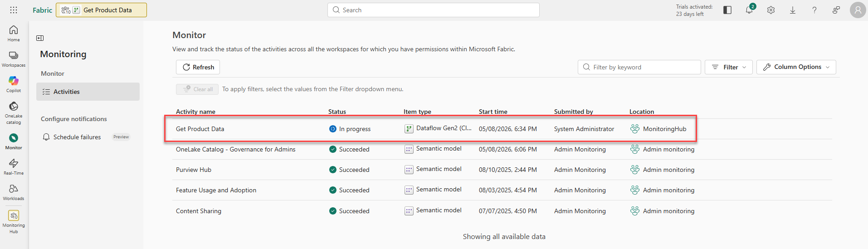
Task: Go to Home in left rail
Action: point(14,34)
